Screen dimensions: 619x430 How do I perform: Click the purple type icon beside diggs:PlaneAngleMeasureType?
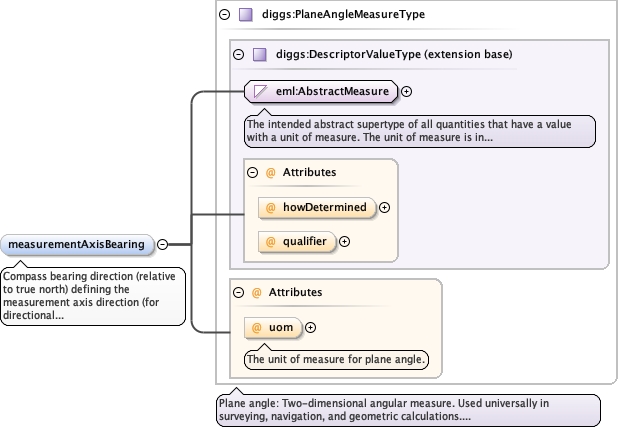click(x=245, y=15)
